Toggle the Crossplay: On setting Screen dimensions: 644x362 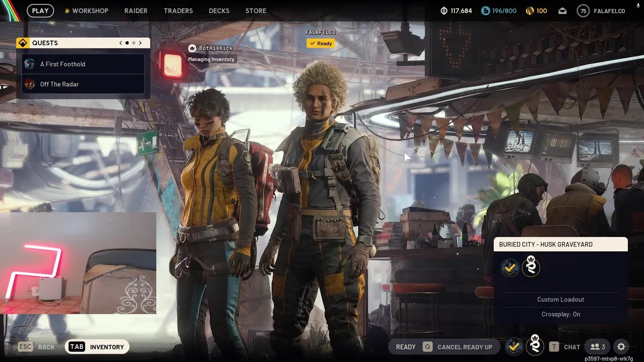(x=560, y=314)
